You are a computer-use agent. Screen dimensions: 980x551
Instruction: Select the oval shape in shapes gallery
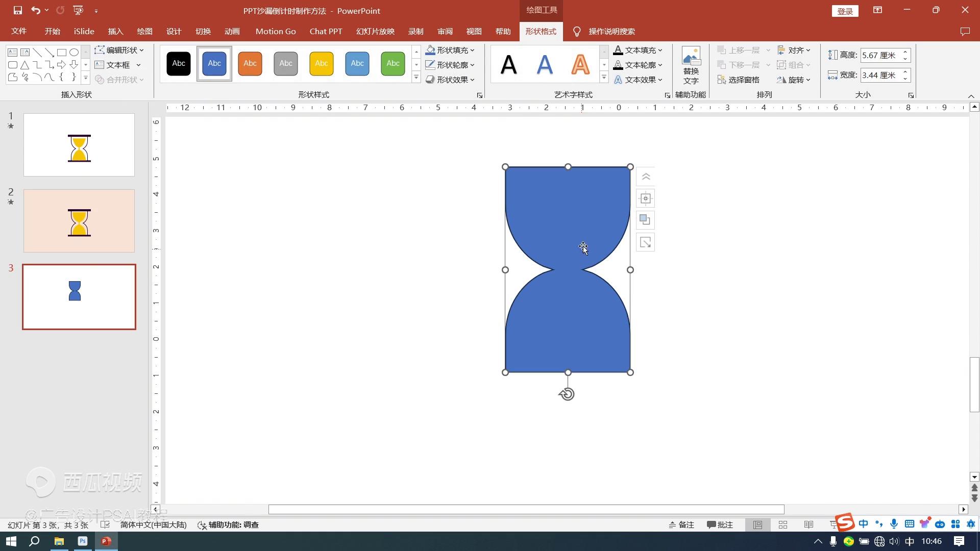[x=74, y=53]
